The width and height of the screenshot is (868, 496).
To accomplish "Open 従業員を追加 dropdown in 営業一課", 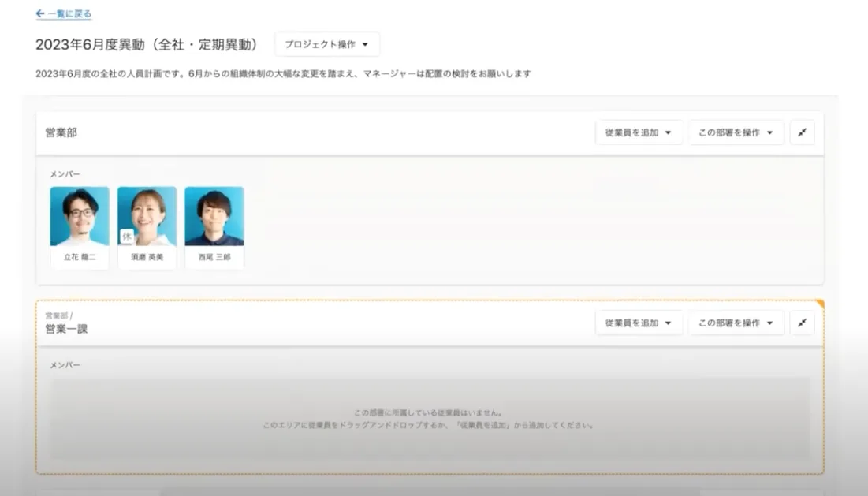I will click(x=639, y=323).
